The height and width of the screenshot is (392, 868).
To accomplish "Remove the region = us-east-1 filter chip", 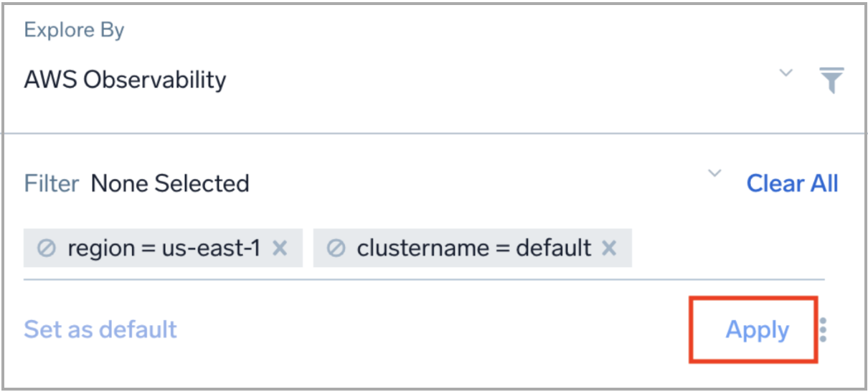I will (x=280, y=248).
